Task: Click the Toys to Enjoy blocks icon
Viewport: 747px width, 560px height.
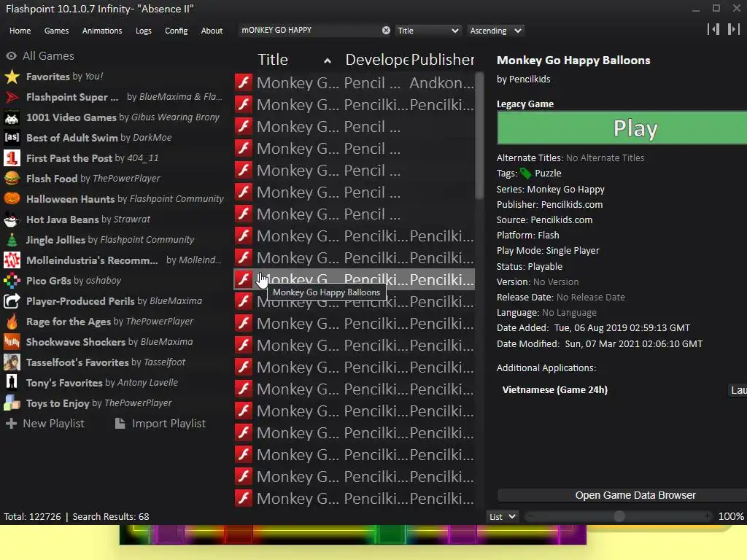Action: point(12,403)
